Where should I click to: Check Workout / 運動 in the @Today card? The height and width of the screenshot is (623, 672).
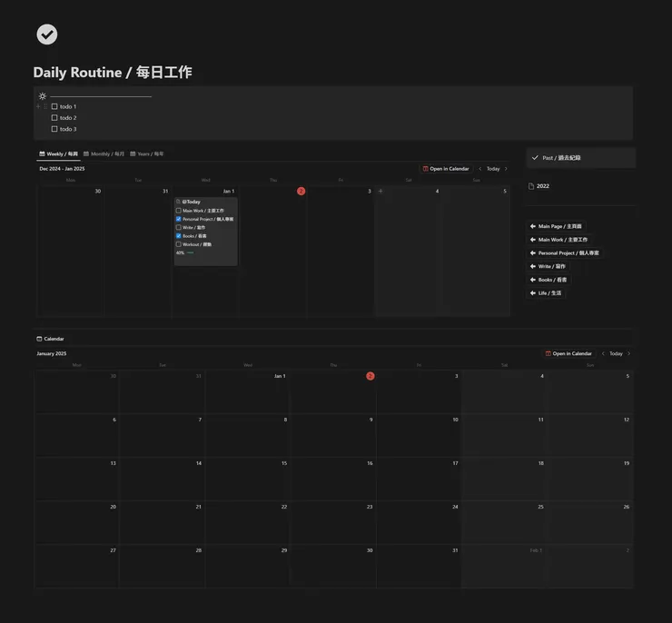coord(179,244)
